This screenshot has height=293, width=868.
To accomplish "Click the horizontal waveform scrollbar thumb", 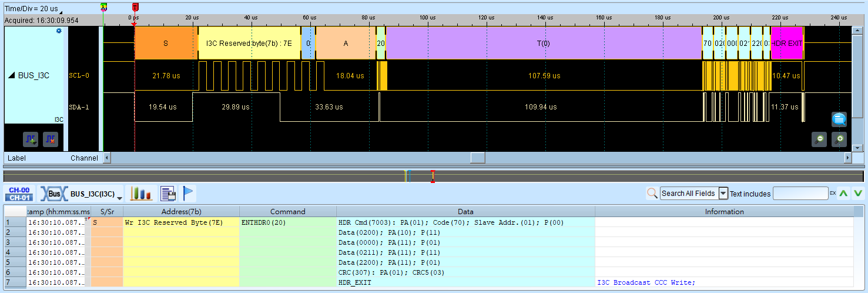I will (x=477, y=158).
